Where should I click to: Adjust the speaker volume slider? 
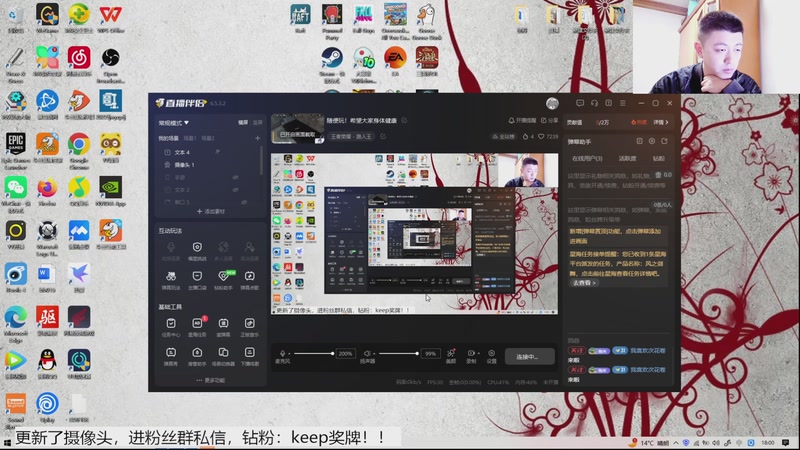[398, 353]
